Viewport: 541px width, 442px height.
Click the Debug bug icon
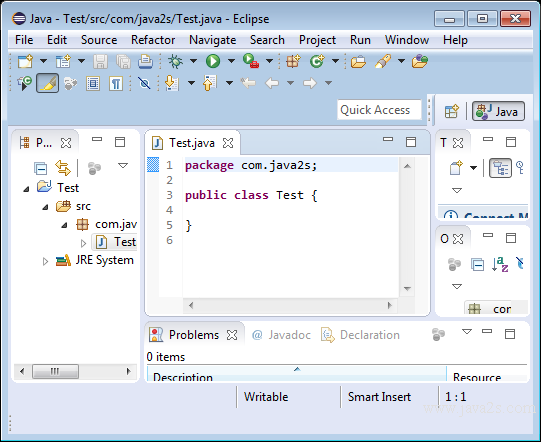coord(175,61)
